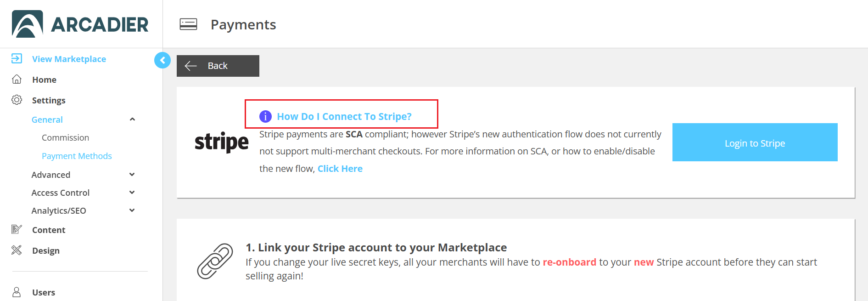Go back using the Back button

(218, 66)
